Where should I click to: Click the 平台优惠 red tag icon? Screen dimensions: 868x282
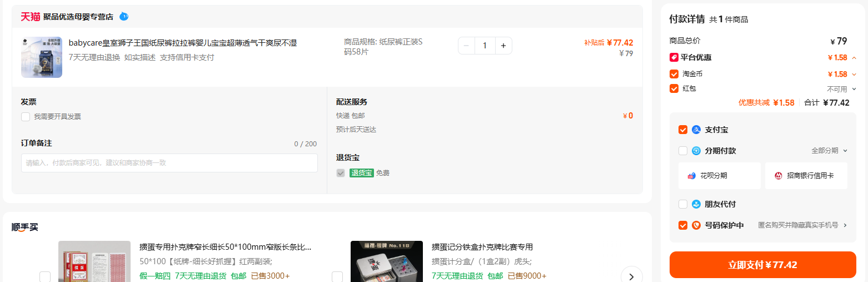tap(674, 57)
